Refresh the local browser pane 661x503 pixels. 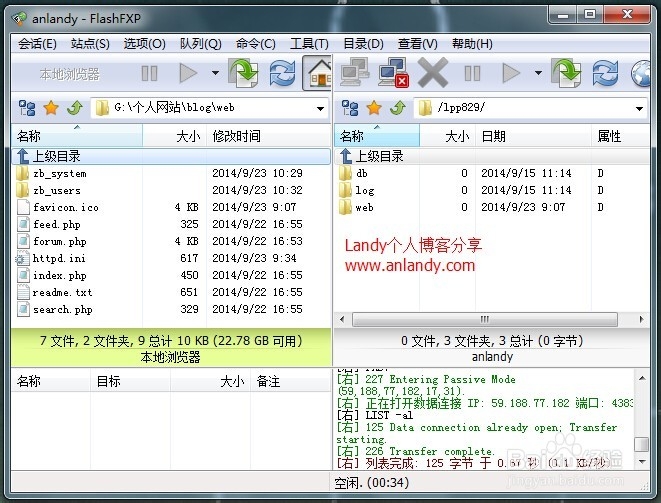[282, 73]
